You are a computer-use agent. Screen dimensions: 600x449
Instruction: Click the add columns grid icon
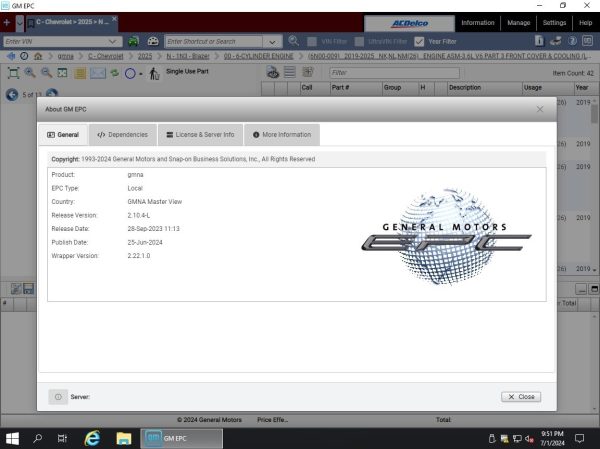(x=308, y=72)
